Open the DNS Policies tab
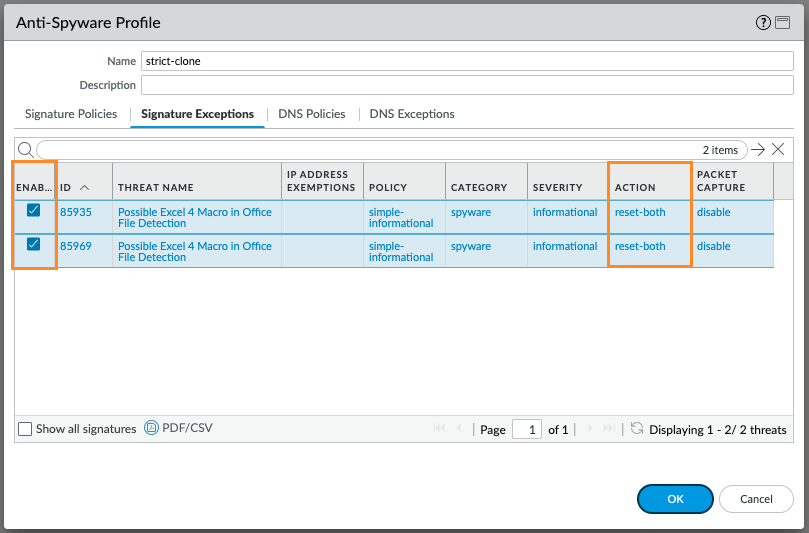Screen dimensions: 809x533 (x=312, y=114)
